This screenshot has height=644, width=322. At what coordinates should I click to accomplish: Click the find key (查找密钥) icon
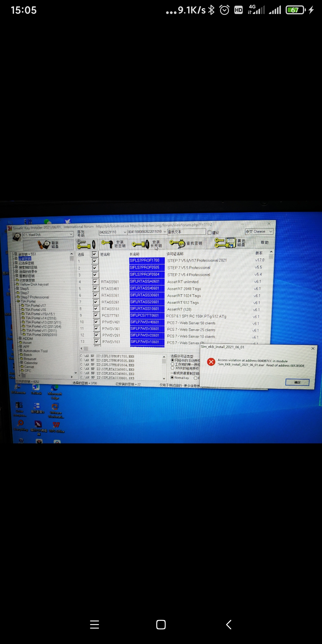[178, 244]
